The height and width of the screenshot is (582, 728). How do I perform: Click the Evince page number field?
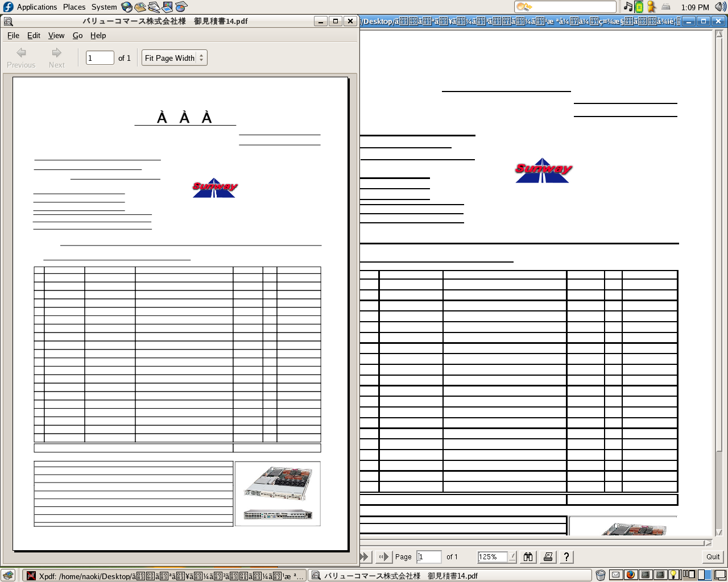(100, 58)
